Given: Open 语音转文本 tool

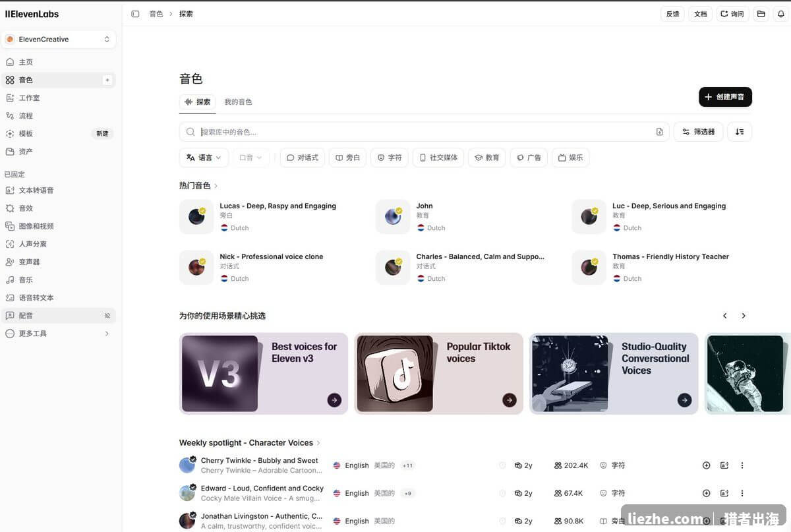Looking at the screenshot, I should tap(58, 297).
